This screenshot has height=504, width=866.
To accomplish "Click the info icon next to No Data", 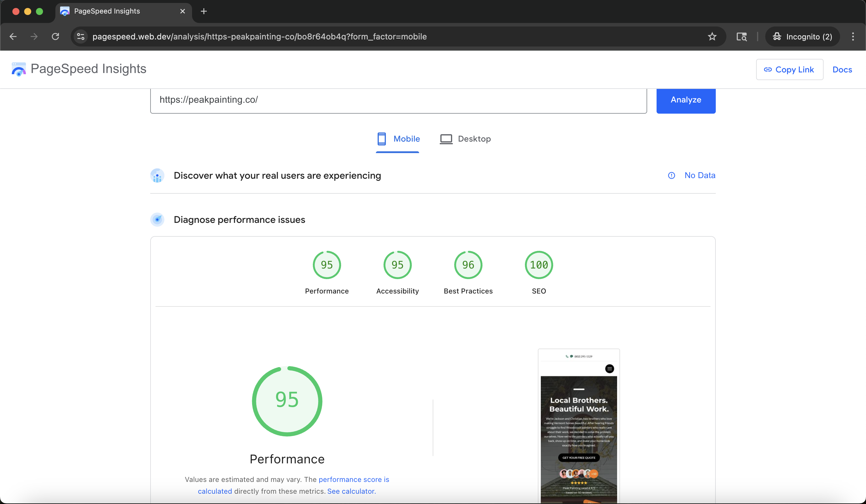I will (x=672, y=175).
